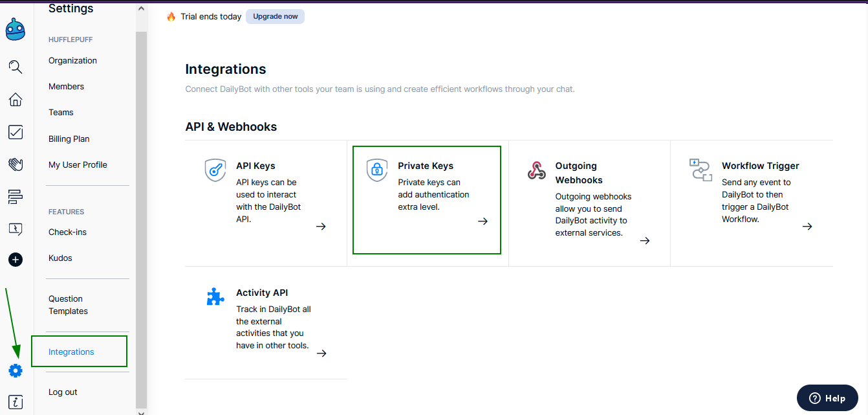Viewport: 868px width, 415px height.
Task: Open Billing Plan settings page
Action: [x=69, y=139]
